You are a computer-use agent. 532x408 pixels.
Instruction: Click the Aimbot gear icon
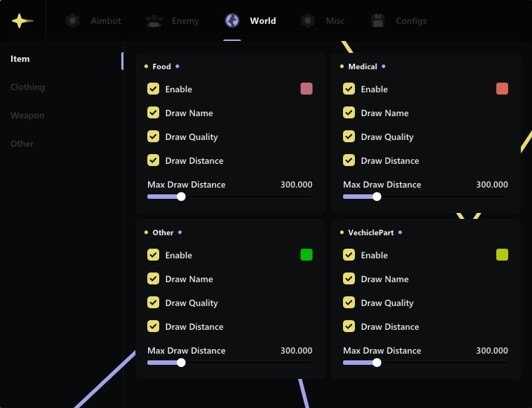tap(72, 21)
